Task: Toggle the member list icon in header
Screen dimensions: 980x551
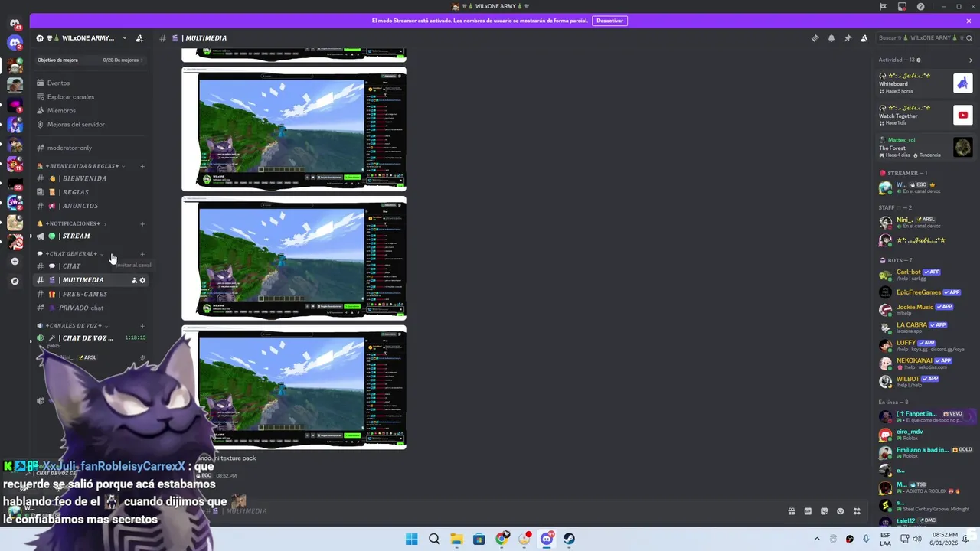Action: 864,38
